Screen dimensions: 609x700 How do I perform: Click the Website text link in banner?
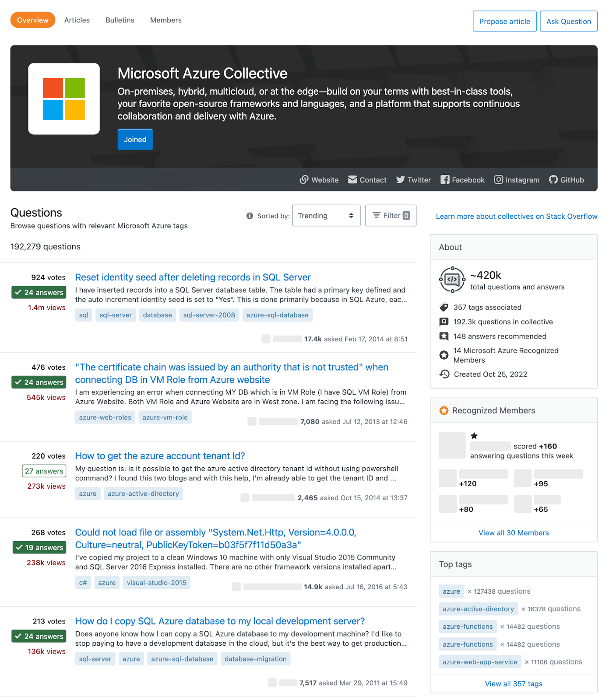325,180
